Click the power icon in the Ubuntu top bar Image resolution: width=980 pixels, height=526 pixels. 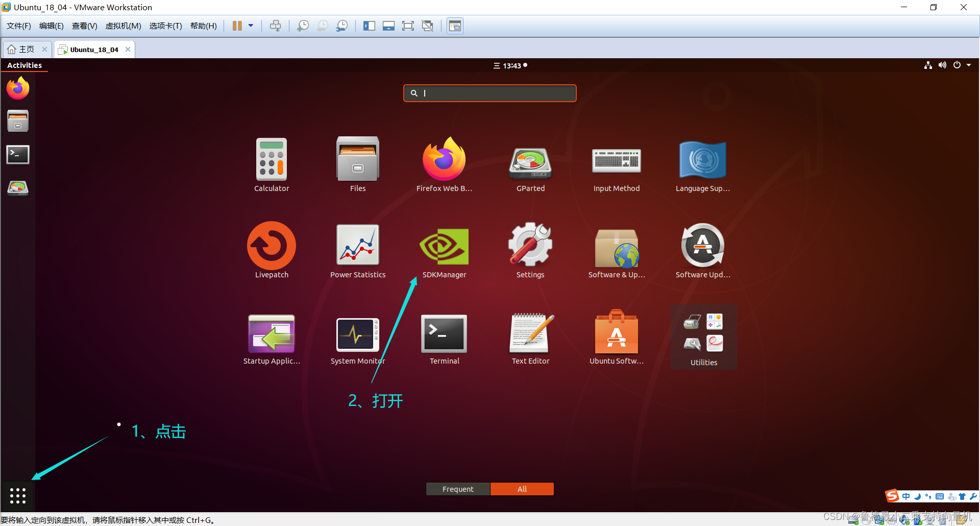click(x=957, y=65)
